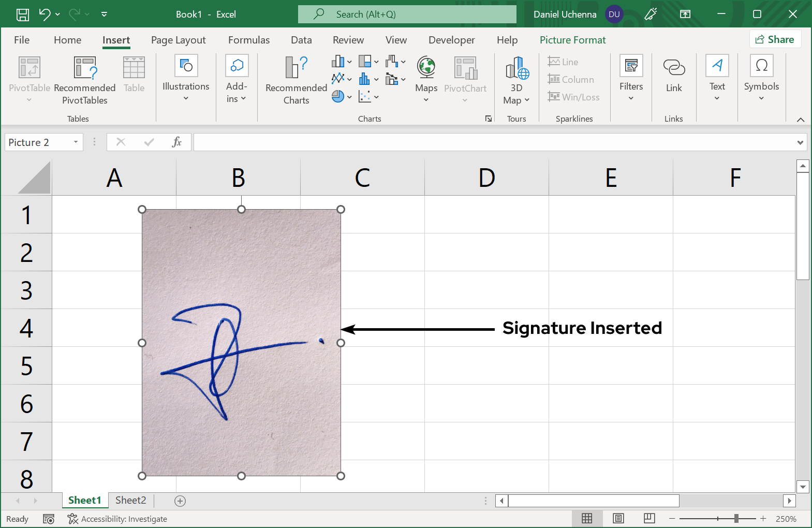This screenshot has height=528, width=812.
Task: Open the Developer tab
Action: (x=451, y=40)
